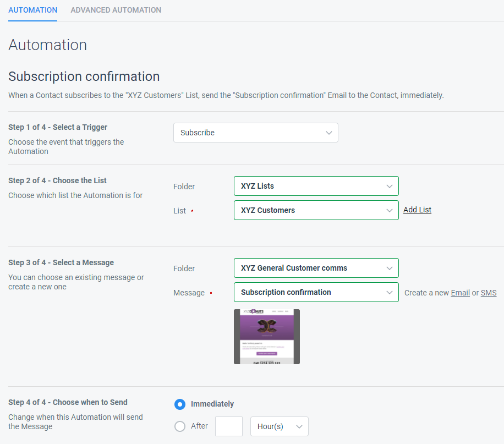
Task: Switch to the Automation tab
Action: click(x=33, y=10)
